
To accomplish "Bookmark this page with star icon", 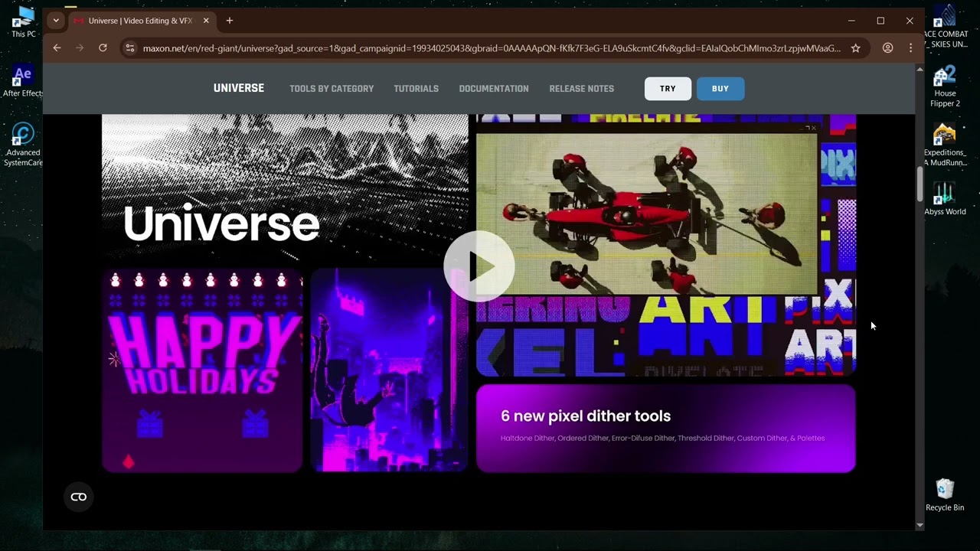I will pos(855,48).
